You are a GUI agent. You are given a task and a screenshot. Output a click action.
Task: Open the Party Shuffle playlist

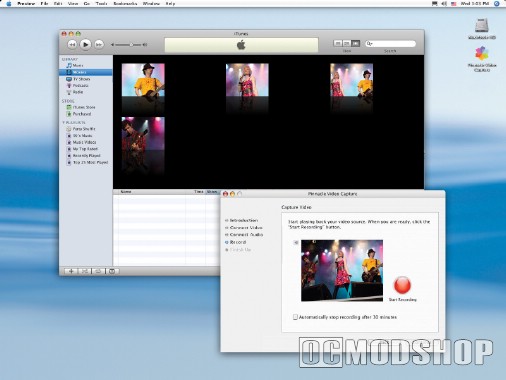(85, 129)
